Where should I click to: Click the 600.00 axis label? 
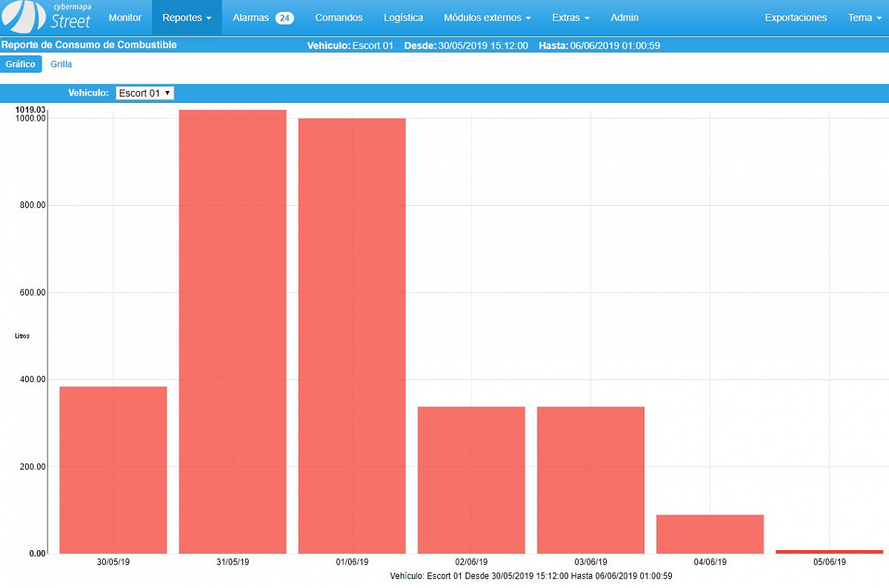point(33,293)
